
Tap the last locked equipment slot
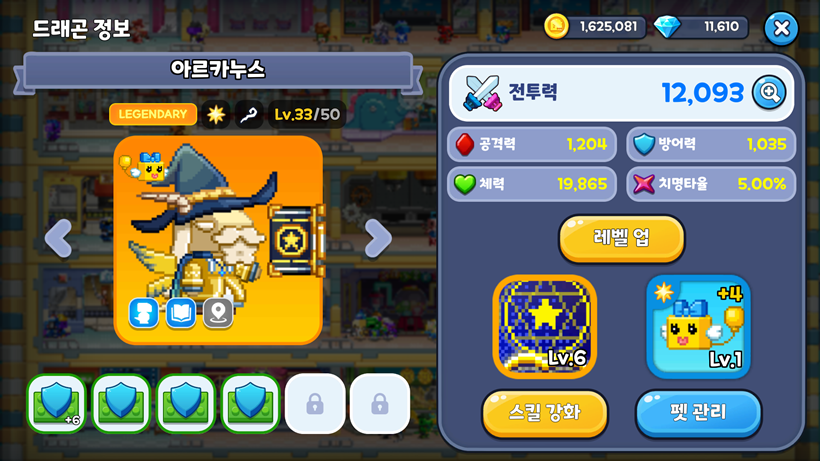(380, 404)
